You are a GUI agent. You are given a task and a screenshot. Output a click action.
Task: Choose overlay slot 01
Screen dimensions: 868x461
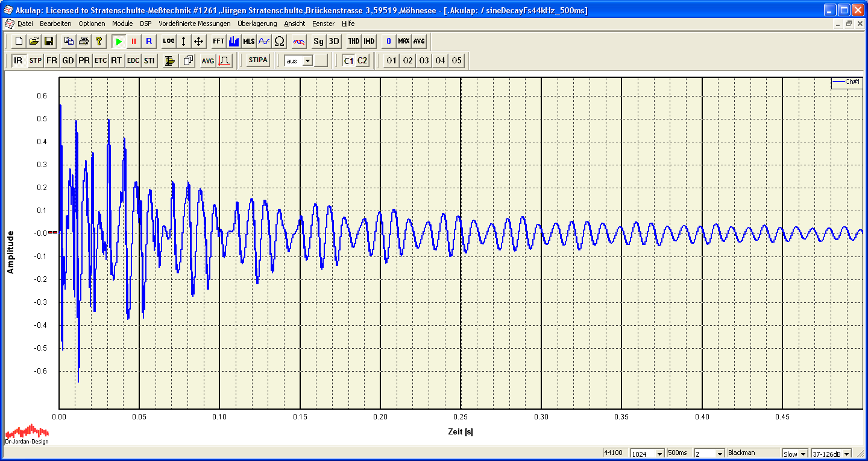[x=392, y=61]
